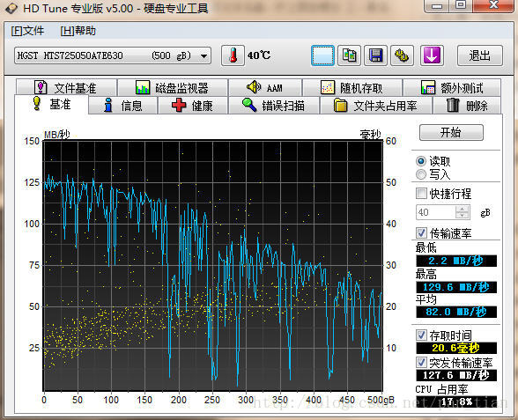Save the screenshot with the floppy icon
The height and width of the screenshot is (420, 518).
(x=375, y=55)
